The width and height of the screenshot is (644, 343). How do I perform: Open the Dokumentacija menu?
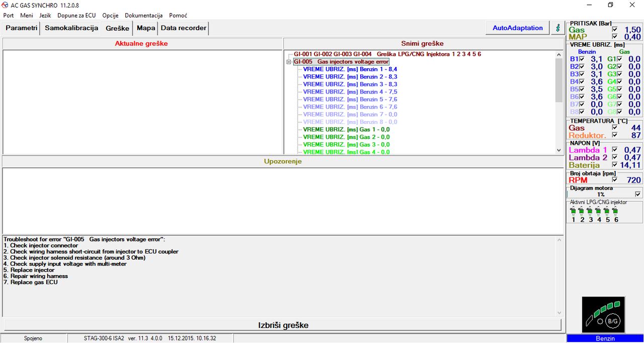pyautogui.click(x=143, y=16)
